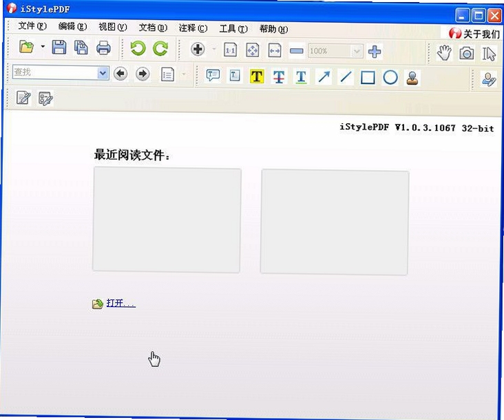Click the Save floppy disk icon
504x420 pixels.
[59, 48]
